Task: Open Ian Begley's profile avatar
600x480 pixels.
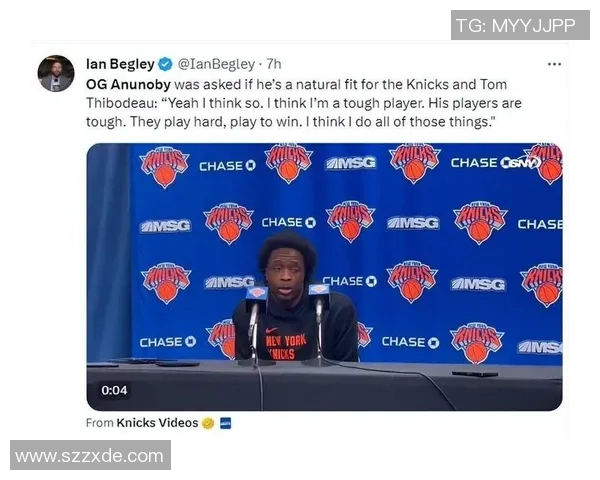Action: click(56, 73)
